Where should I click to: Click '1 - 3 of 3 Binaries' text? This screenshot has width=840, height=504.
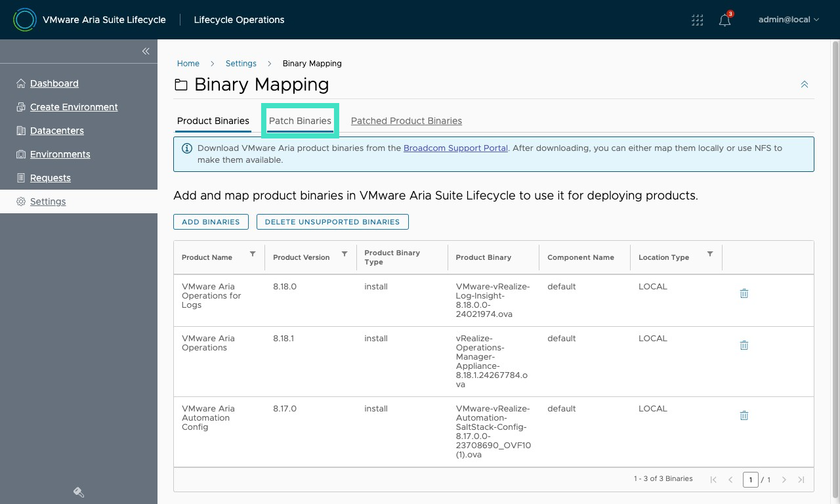coord(663,479)
